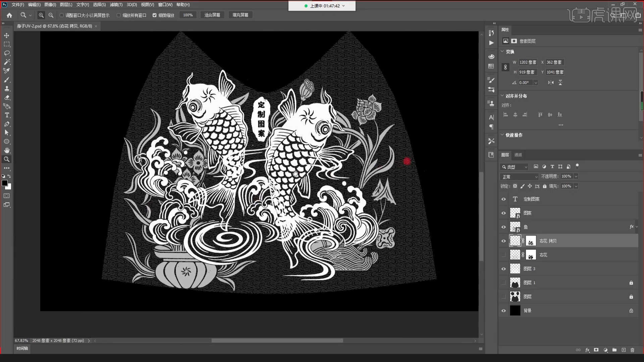Collapse the 对齐并分布 section

(x=502, y=96)
